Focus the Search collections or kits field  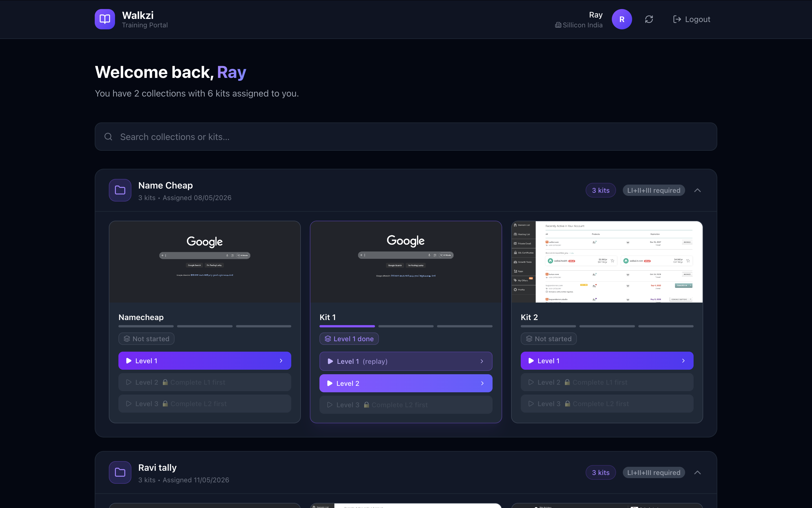point(406,137)
